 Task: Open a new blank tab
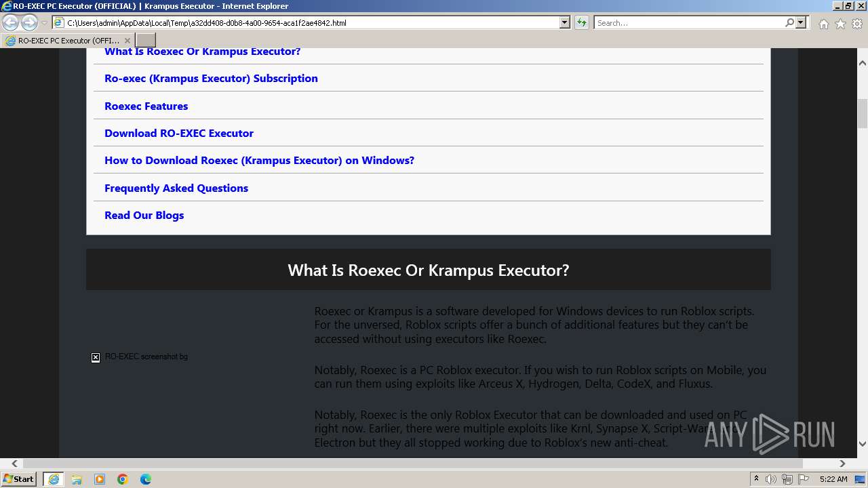[x=146, y=41]
